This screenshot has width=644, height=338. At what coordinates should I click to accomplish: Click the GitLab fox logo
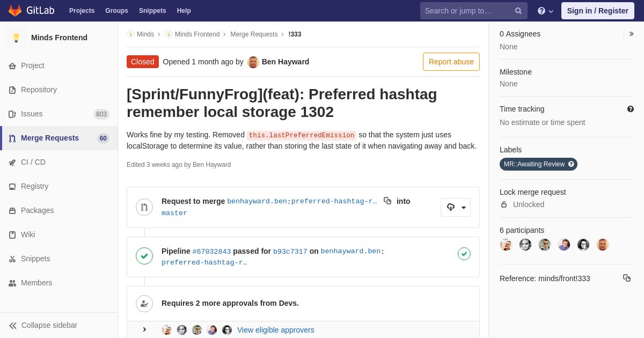tap(15, 11)
